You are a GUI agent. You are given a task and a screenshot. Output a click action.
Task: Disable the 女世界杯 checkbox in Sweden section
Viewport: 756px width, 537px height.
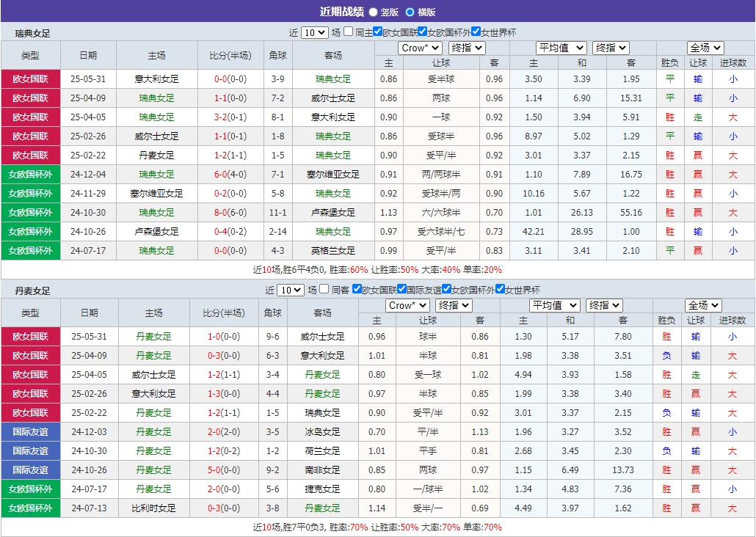click(x=476, y=32)
